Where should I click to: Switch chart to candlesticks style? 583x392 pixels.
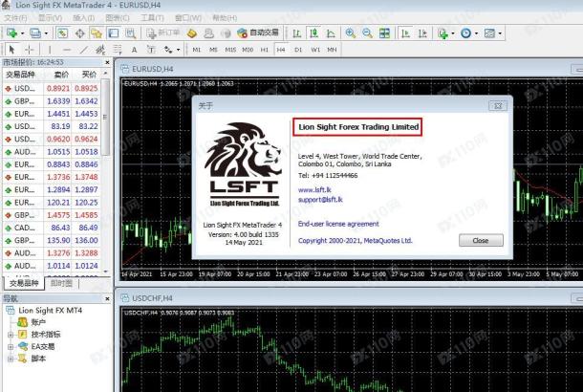(313, 33)
